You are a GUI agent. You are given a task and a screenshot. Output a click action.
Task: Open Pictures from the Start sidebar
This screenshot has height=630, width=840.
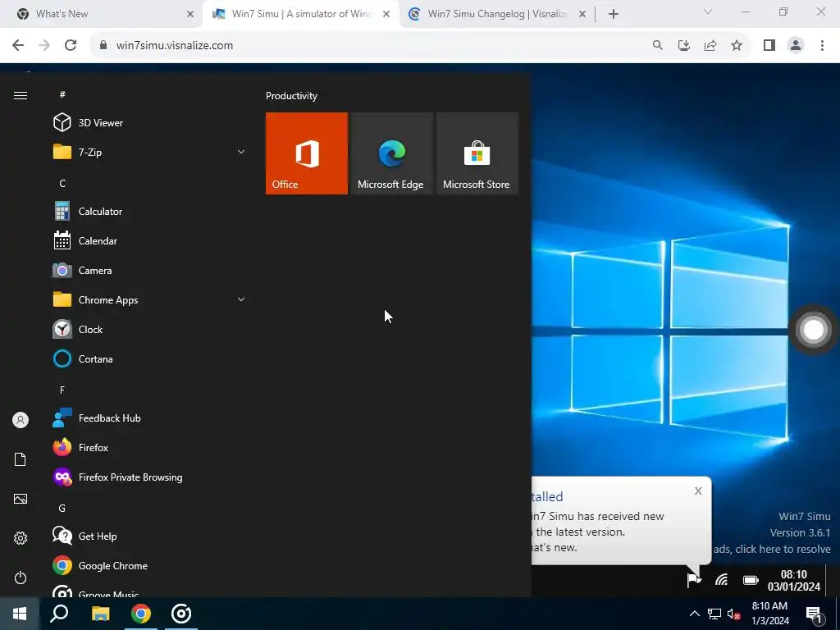[21, 499]
